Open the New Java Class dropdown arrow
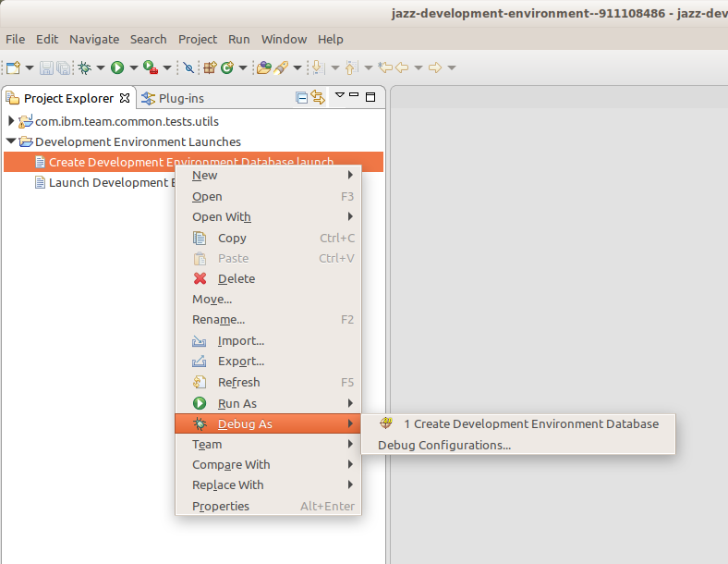728x564 pixels. pyautogui.click(x=243, y=67)
